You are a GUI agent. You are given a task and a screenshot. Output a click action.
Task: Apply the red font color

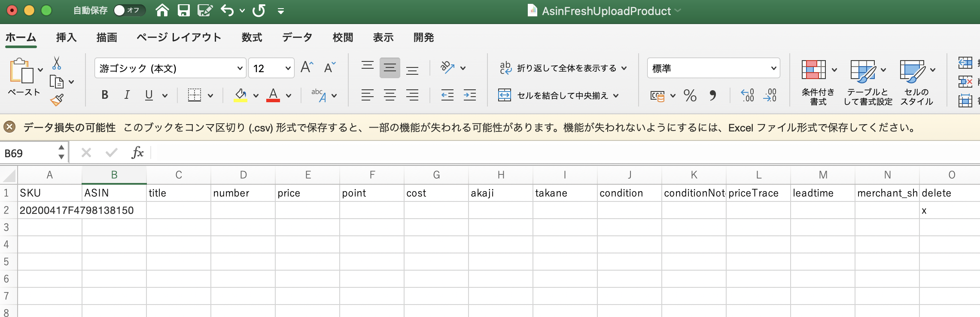[273, 95]
